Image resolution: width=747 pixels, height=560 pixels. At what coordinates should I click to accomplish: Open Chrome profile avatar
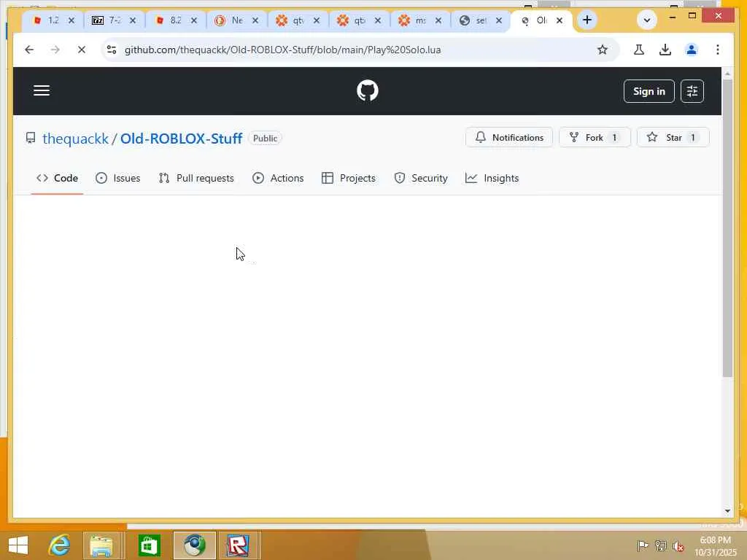pos(692,50)
